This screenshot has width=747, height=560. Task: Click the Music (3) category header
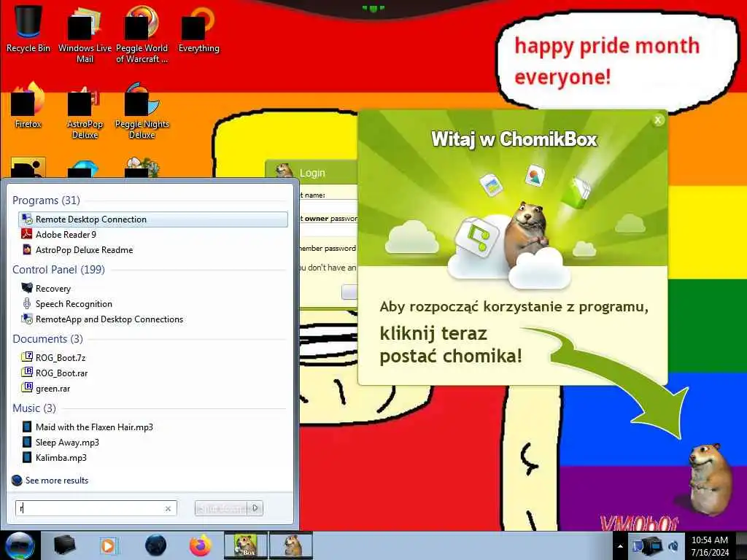point(34,408)
